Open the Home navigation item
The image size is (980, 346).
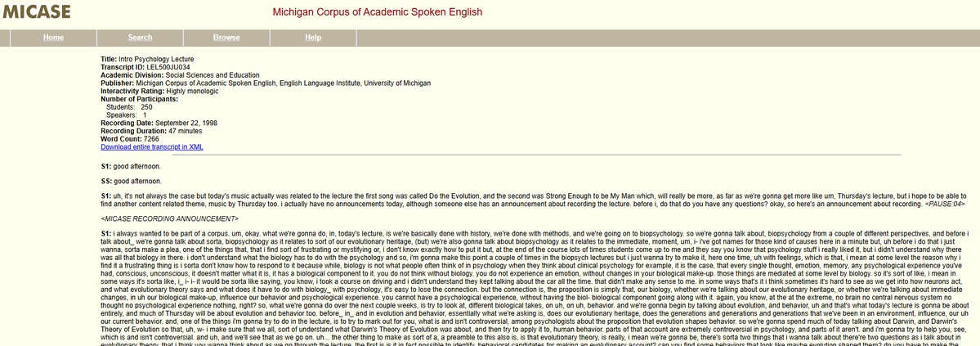[53, 38]
